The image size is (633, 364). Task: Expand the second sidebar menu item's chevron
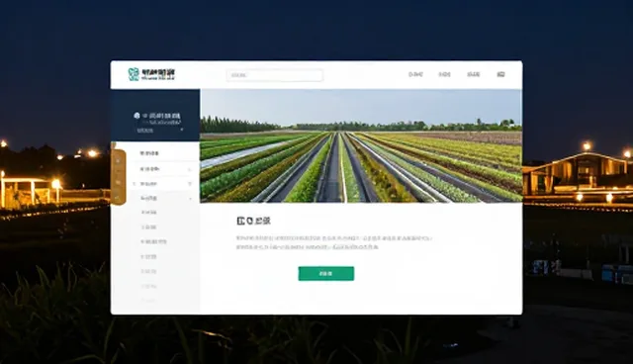(190, 169)
